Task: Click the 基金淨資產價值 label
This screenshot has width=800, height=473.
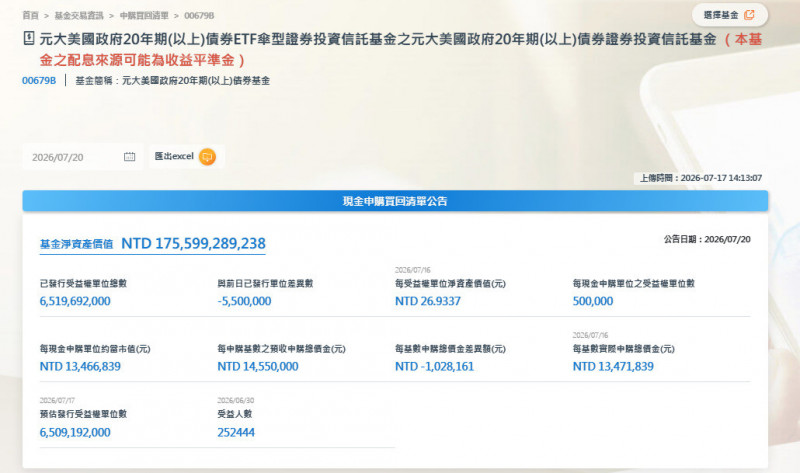Action: (x=77, y=244)
